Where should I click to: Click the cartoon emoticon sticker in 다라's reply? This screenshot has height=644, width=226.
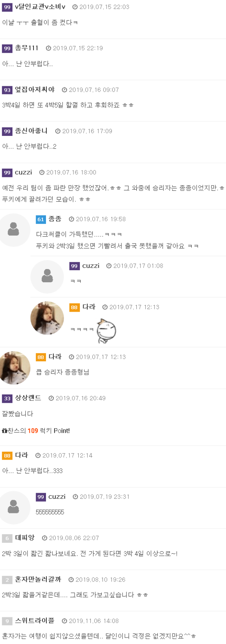point(106,331)
